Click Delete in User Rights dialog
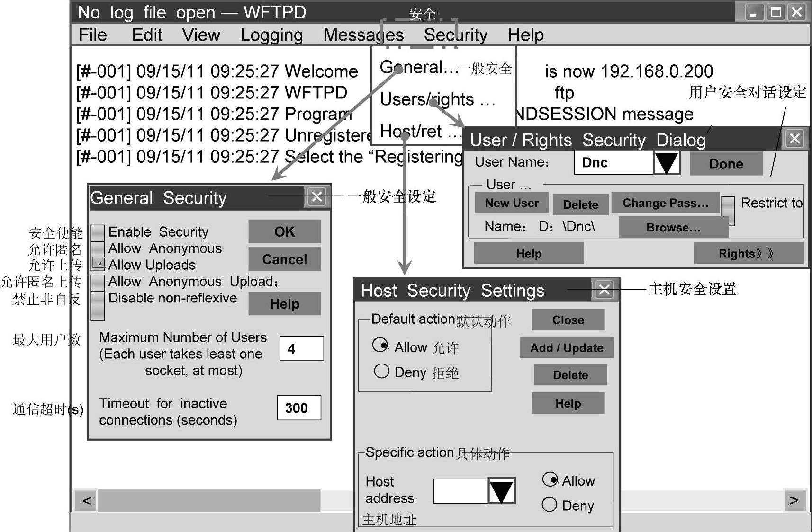 [x=580, y=204]
